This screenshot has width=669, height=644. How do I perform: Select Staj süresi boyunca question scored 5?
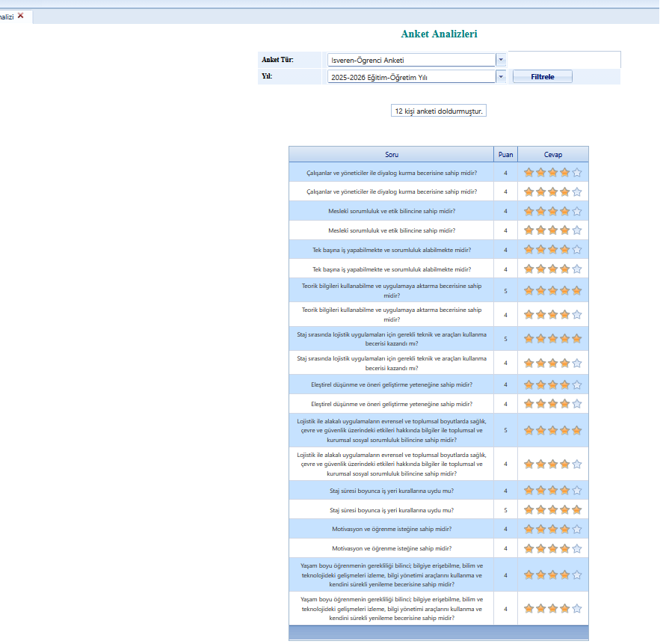click(x=392, y=510)
